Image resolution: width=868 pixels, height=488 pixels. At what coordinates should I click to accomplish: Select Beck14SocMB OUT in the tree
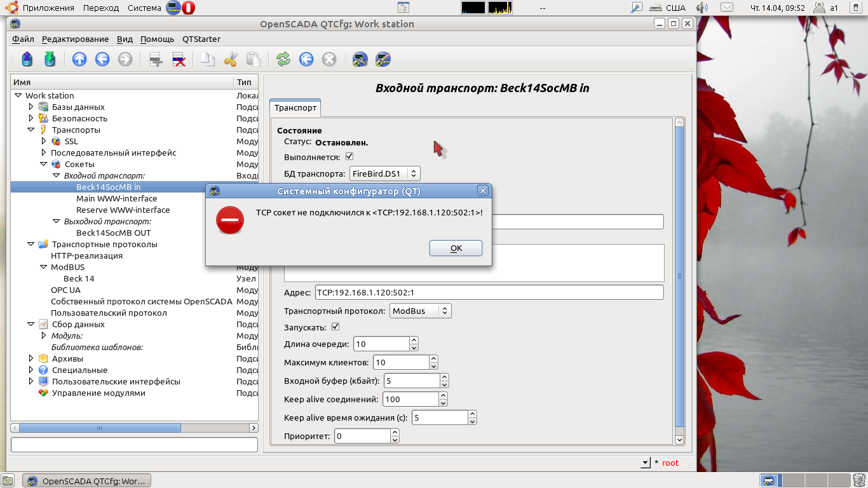point(113,233)
